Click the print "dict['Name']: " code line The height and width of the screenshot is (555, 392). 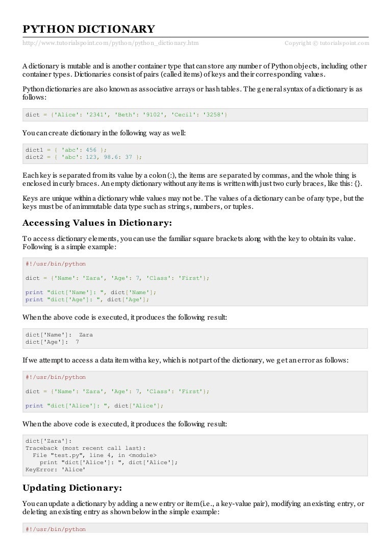click(91, 292)
